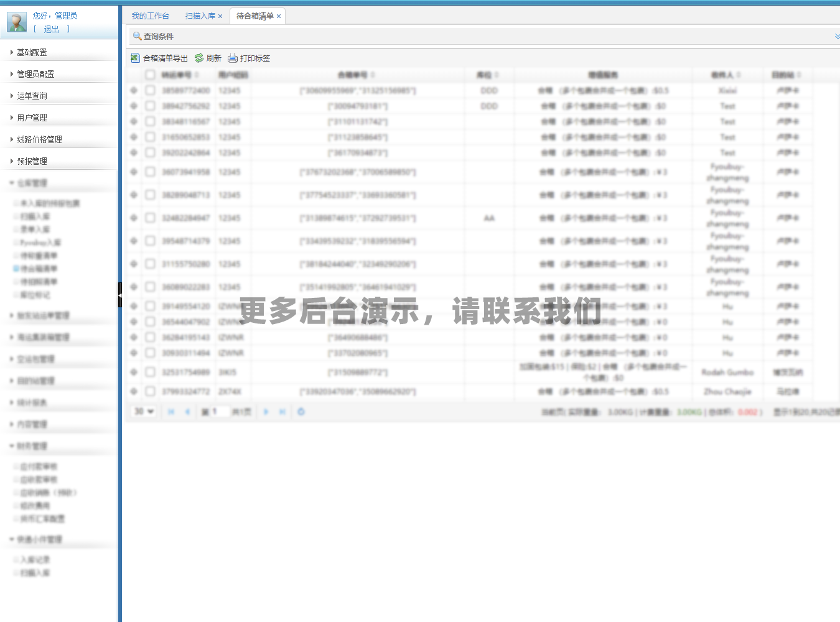Click the 'Xixixi' recipient cell
This screenshot has width=840, height=622.
727,91
